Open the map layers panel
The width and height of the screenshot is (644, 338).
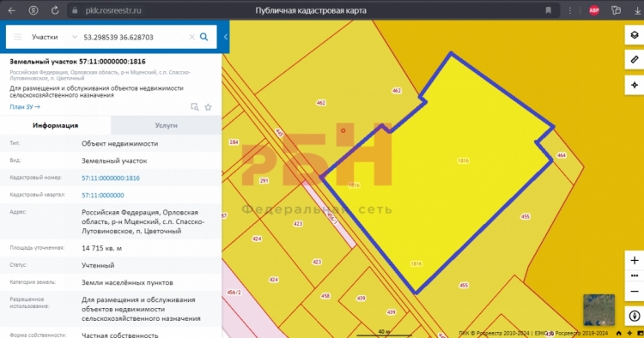coord(635,35)
